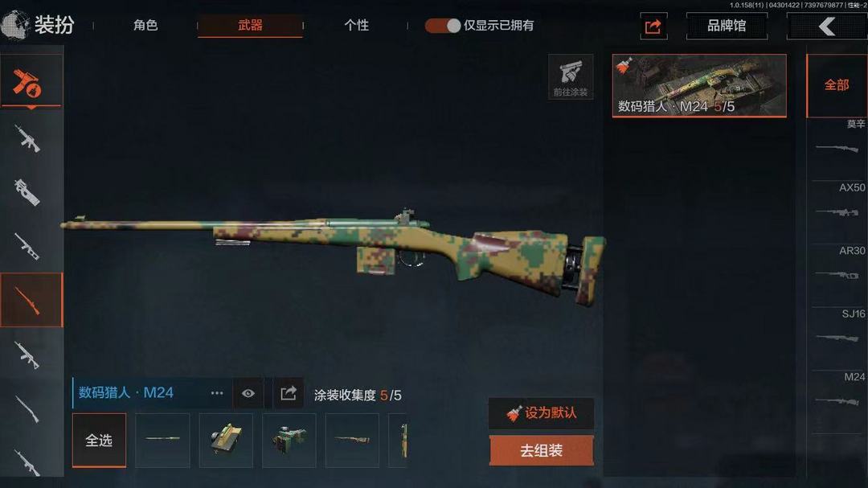Screen dimensions: 868x488
Task: Share the 数码猎人·M24 skin via share icon
Action: (289, 393)
